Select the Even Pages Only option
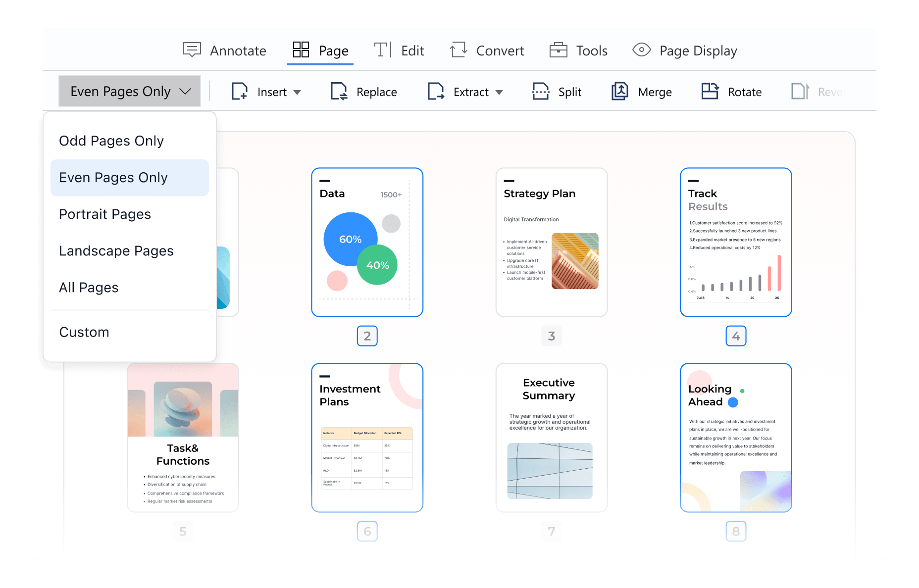This screenshot has width=919, height=588. [113, 177]
